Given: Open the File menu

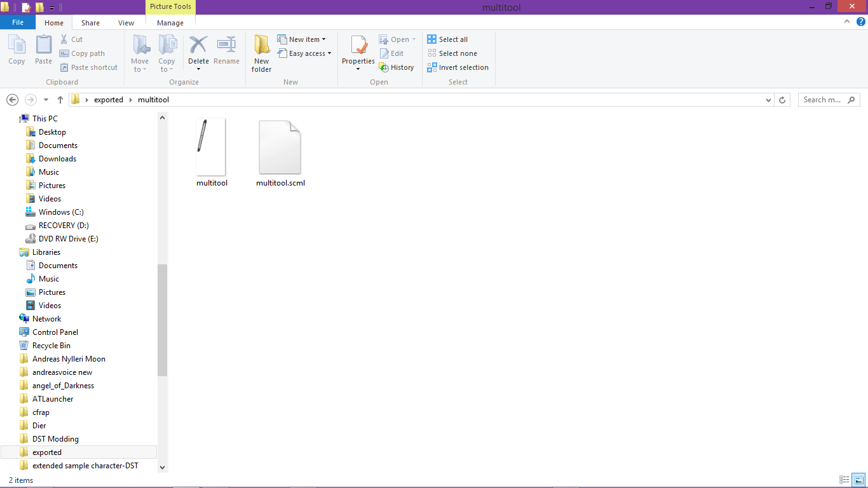Looking at the screenshot, I should tap(18, 22).
